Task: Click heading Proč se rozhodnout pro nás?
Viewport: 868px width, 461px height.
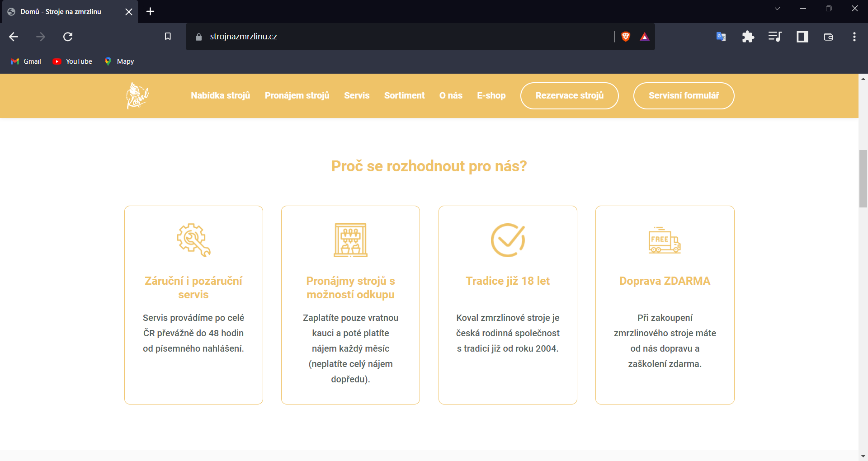Action: click(429, 166)
